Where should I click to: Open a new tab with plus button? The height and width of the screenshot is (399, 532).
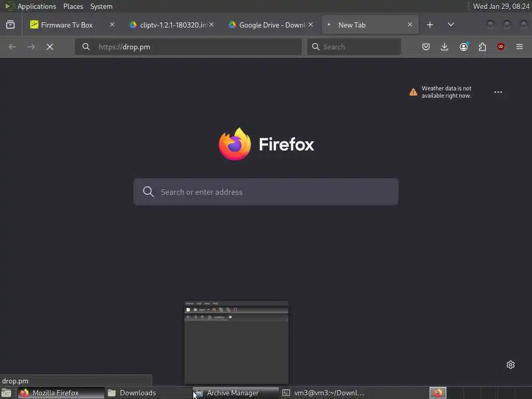pos(430,25)
